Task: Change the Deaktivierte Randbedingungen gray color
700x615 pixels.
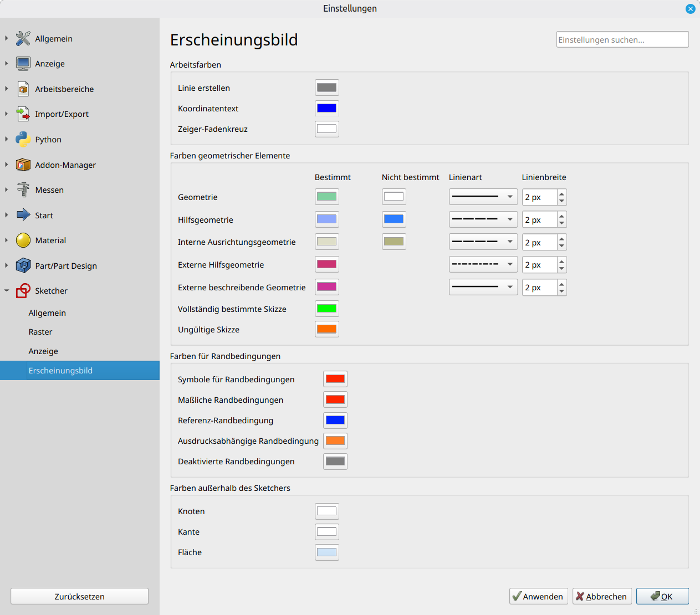Action: 335,461
